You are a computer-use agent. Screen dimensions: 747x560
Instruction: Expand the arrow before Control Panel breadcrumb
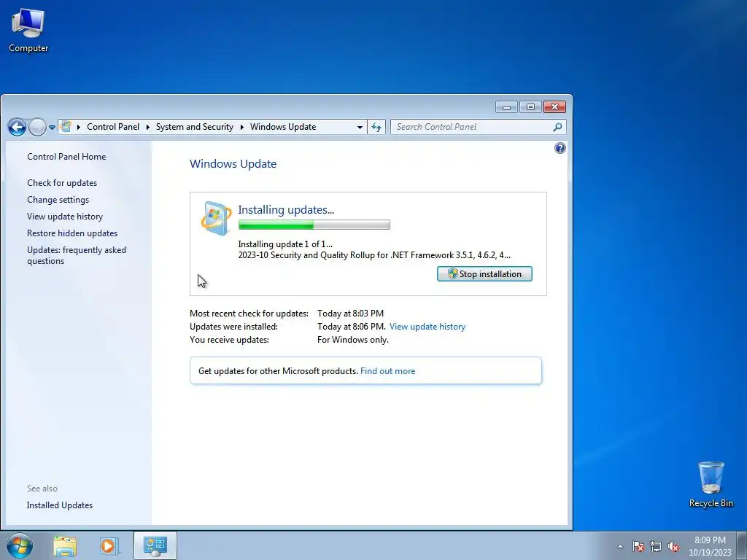pos(78,127)
